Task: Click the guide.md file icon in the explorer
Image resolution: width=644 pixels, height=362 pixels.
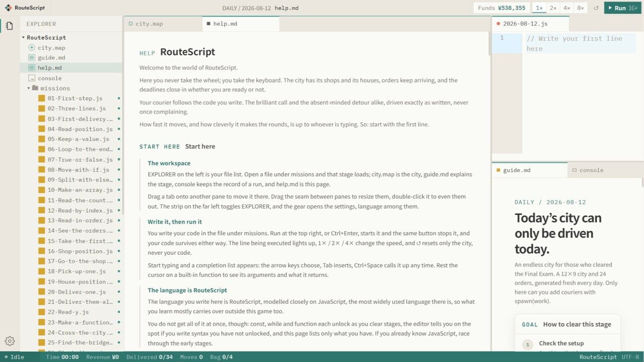Action: coord(32,58)
